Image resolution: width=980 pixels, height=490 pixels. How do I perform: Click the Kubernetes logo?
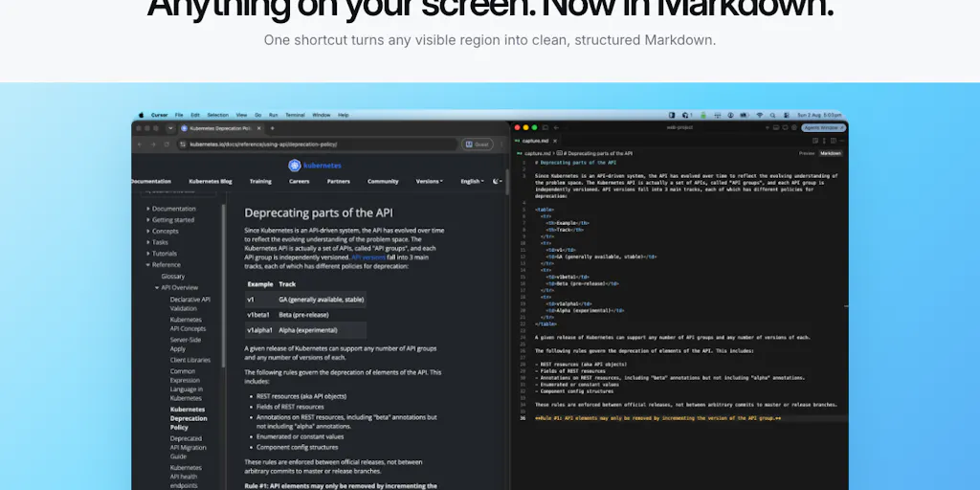click(x=314, y=166)
